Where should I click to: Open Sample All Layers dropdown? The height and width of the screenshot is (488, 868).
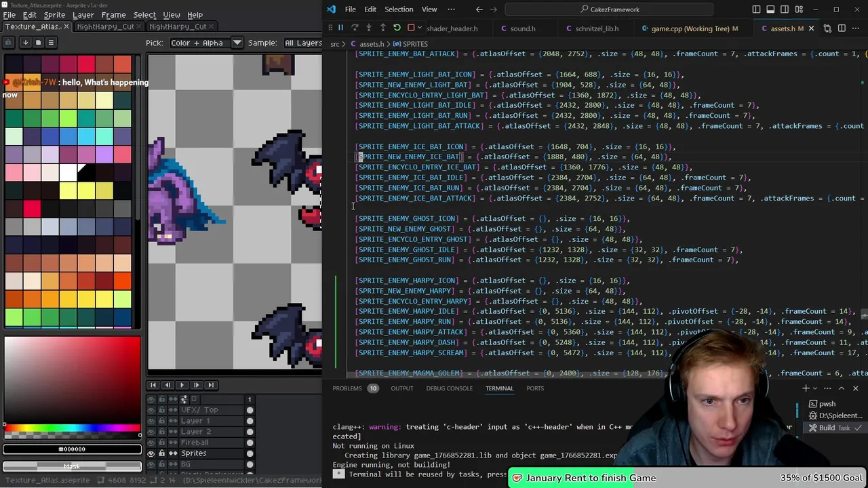click(303, 43)
